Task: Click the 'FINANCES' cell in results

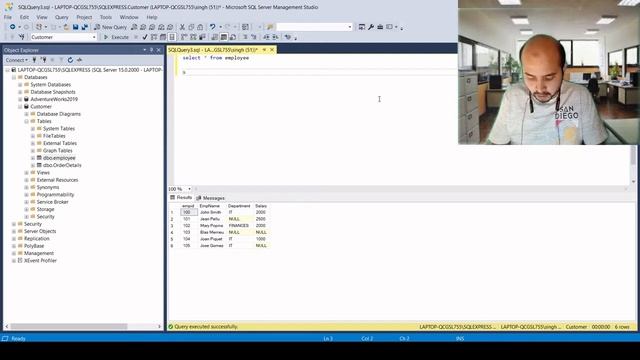Action: [238, 226]
